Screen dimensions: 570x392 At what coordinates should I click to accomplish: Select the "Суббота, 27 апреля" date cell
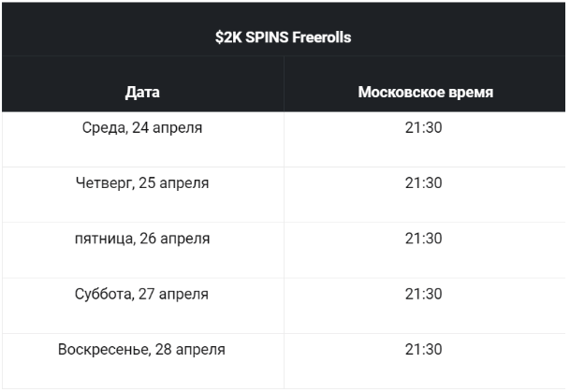(x=142, y=294)
